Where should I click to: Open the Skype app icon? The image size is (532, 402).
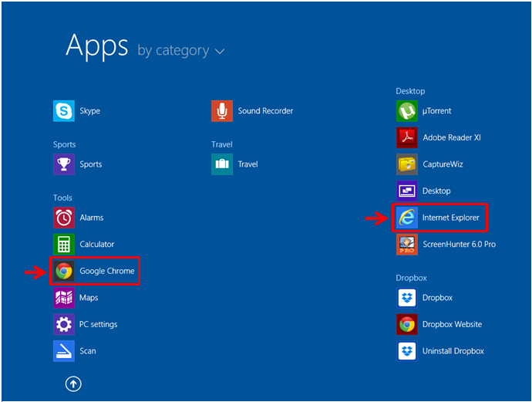[64, 110]
